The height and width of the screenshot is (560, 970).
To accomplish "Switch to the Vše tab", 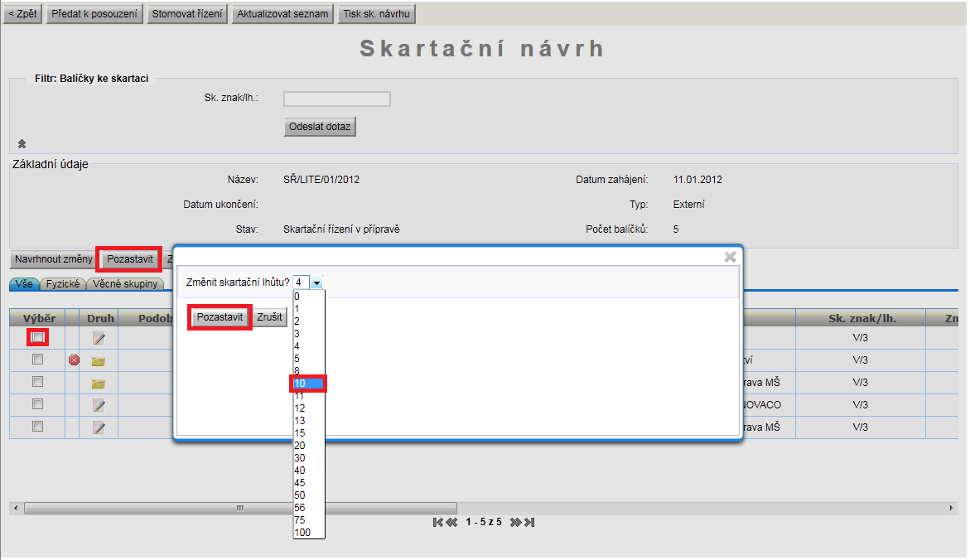I will 24,284.
